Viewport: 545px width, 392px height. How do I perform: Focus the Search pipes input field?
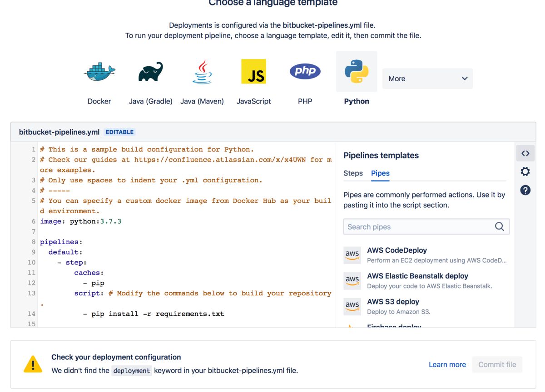pyautogui.click(x=426, y=227)
